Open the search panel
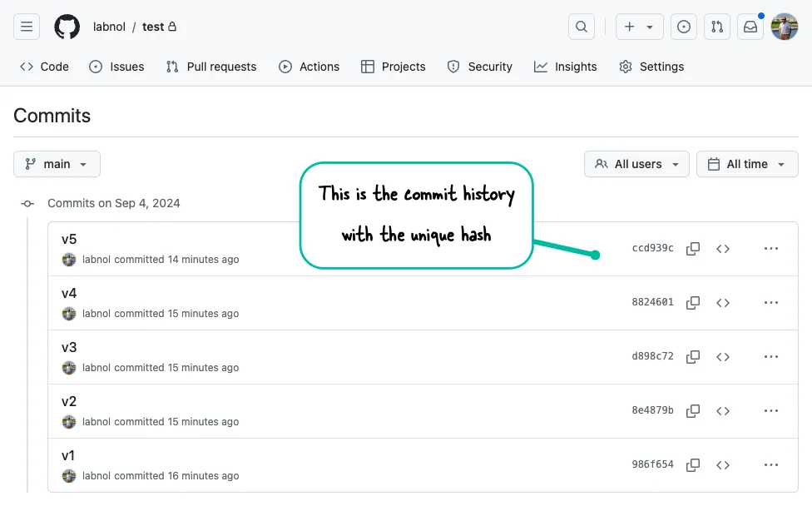The height and width of the screenshot is (521, 812). pos(581,26)
